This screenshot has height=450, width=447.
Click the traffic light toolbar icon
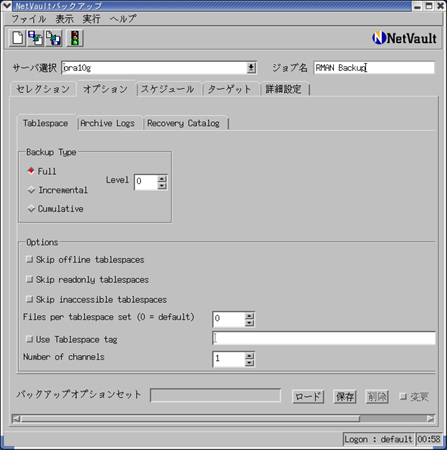75,38
